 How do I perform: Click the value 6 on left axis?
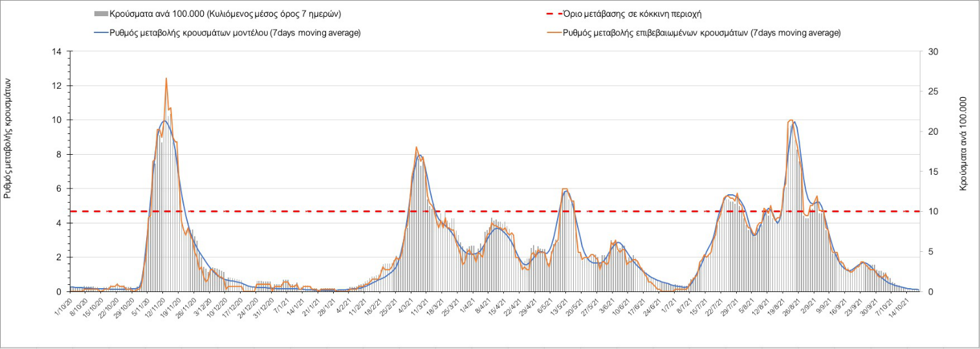[58, 189]
